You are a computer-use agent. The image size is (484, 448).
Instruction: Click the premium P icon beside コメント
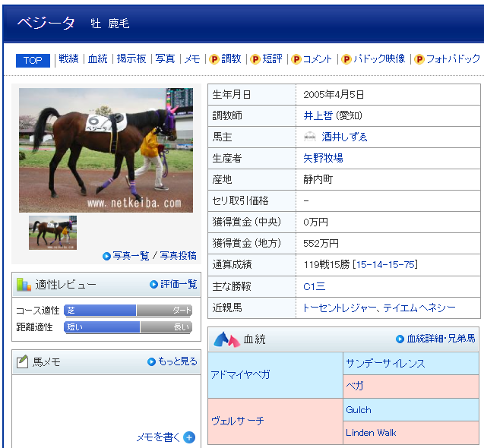click(296, 59)
